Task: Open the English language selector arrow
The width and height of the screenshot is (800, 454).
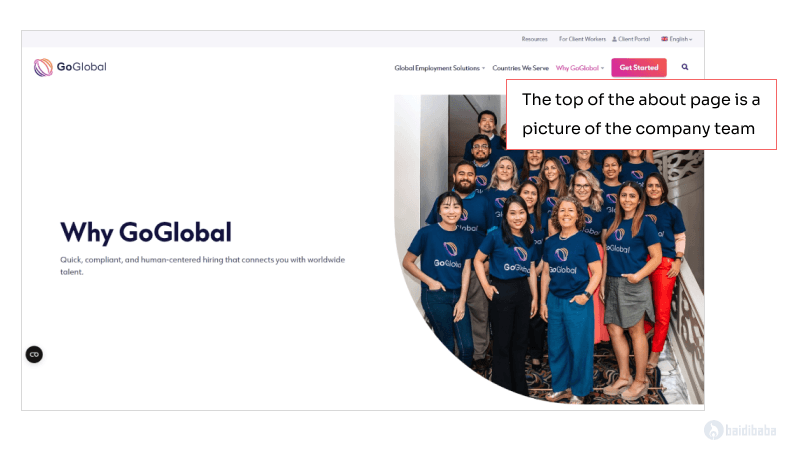Action: [x=690, y=39]
